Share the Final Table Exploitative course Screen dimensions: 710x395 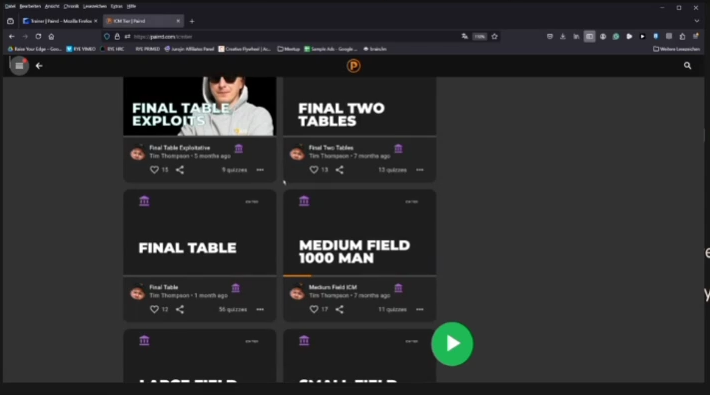click(180, 170)
